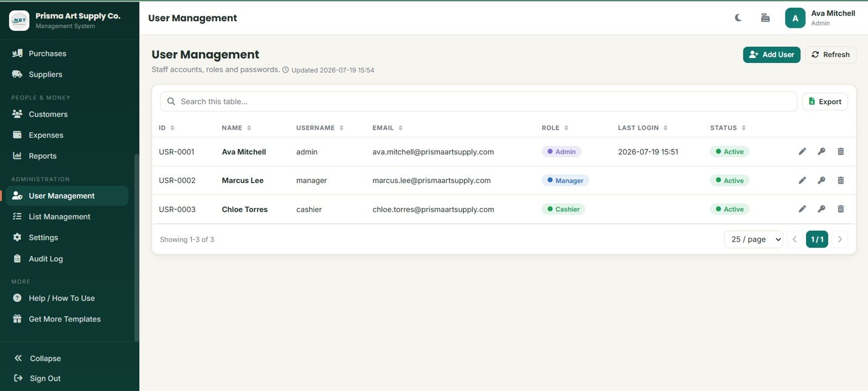868x391 pixels.
Task: Click the Add User button
Action: (771, 54)
